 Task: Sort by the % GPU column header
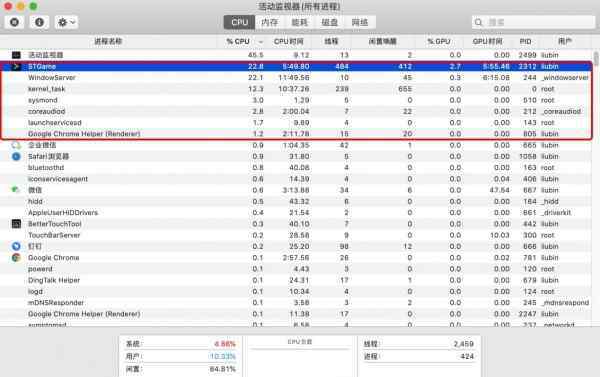coord(439,41)
